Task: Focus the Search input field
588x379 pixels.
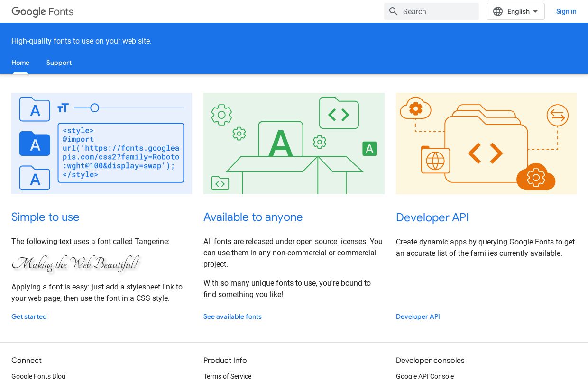Action: [x=432, y=11]
